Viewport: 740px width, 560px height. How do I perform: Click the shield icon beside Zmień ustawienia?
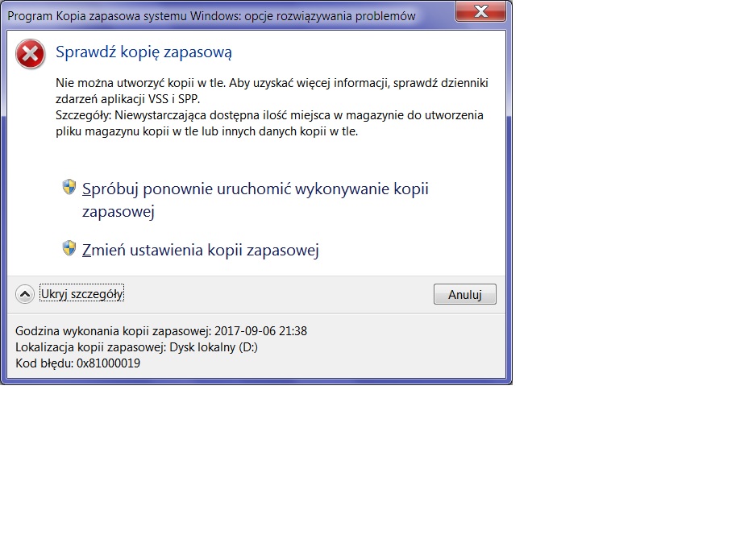click(69, 248)
